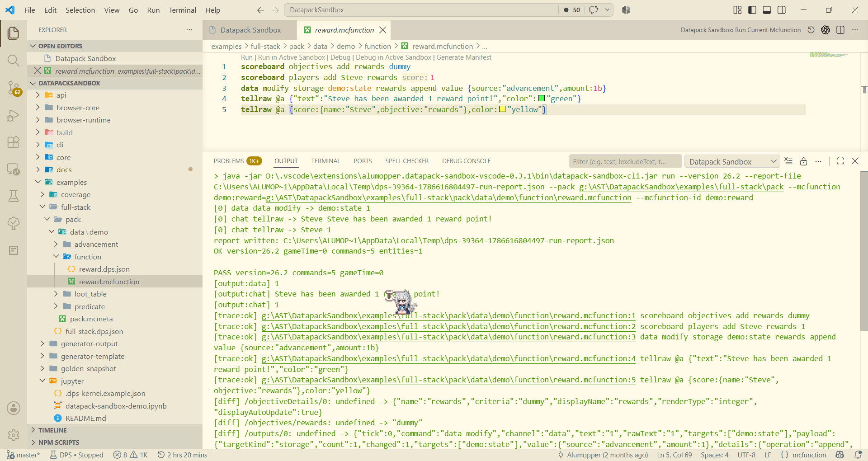Image resolution: width=868 pixels, height=461 pixels.
Task: Open the Accounts menu icon
Action: tap(14, 408)
